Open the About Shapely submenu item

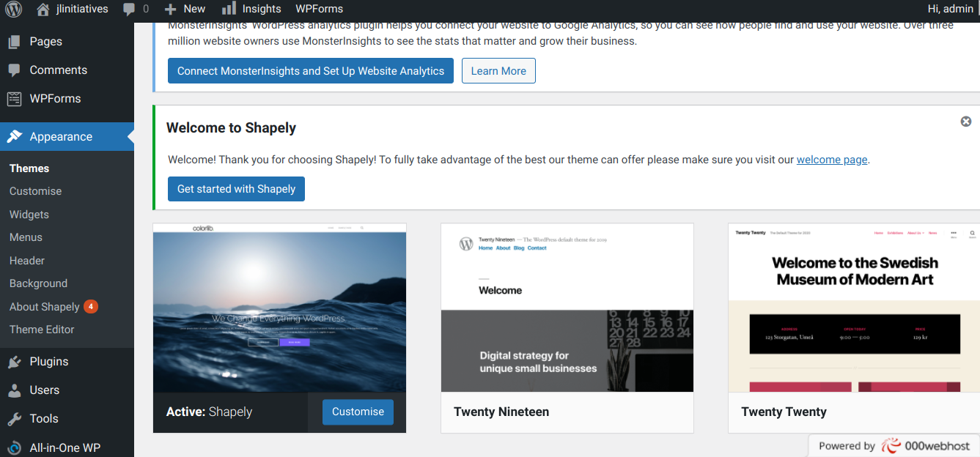point(45,307)
